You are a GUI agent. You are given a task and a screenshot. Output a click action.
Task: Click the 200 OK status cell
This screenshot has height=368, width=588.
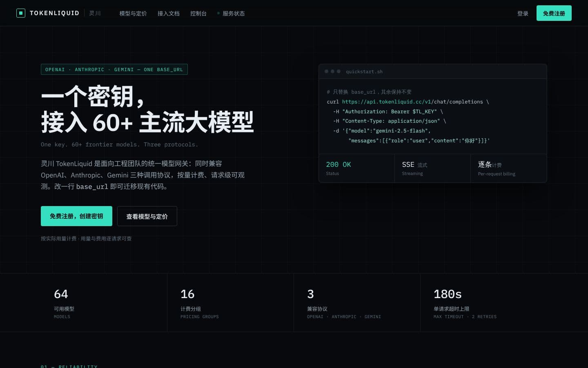356,168
